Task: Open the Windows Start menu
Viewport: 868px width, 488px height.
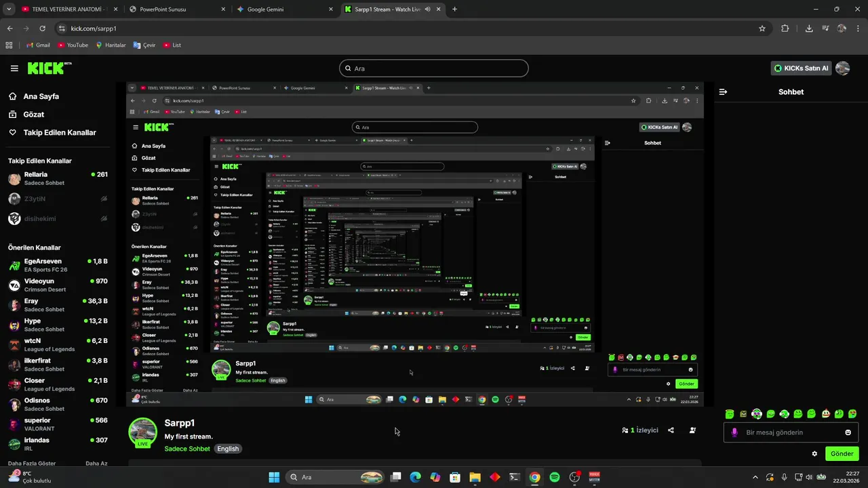Action: click(x=274, y=477)
